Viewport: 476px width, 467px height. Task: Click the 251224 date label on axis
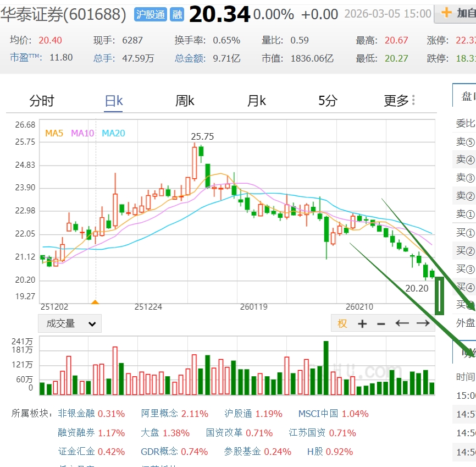click(148, 307)
